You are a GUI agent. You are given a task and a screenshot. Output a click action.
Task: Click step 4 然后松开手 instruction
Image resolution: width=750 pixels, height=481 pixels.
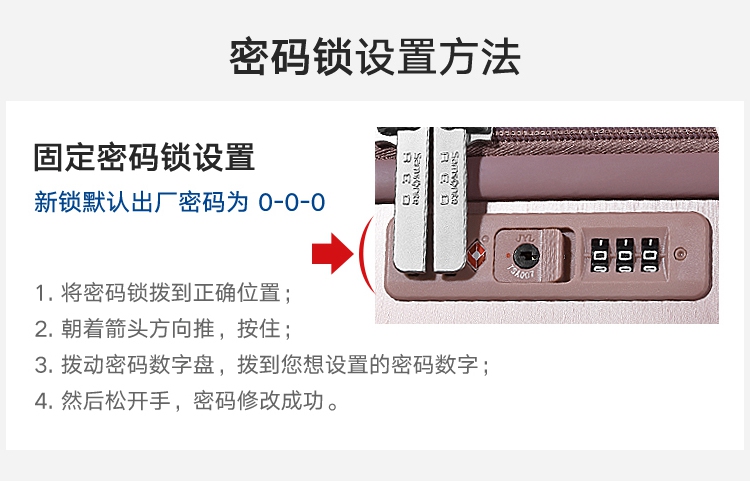click(187, 401)
